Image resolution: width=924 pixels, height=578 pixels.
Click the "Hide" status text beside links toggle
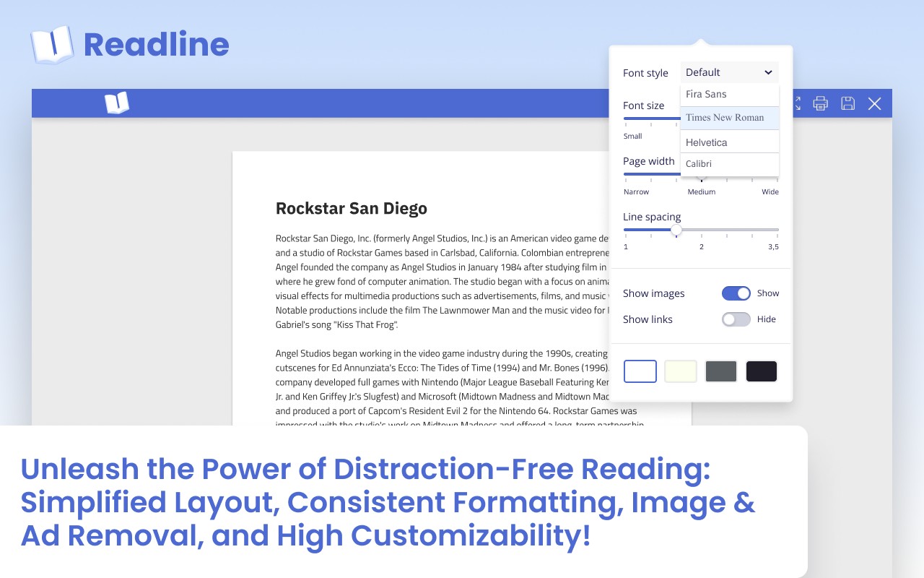[x=766, y=319]
